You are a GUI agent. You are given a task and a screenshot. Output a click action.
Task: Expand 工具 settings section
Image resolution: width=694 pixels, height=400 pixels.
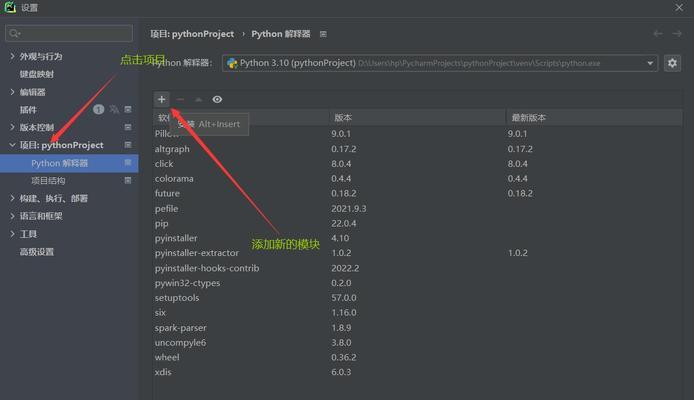click(x=12, y=234)
